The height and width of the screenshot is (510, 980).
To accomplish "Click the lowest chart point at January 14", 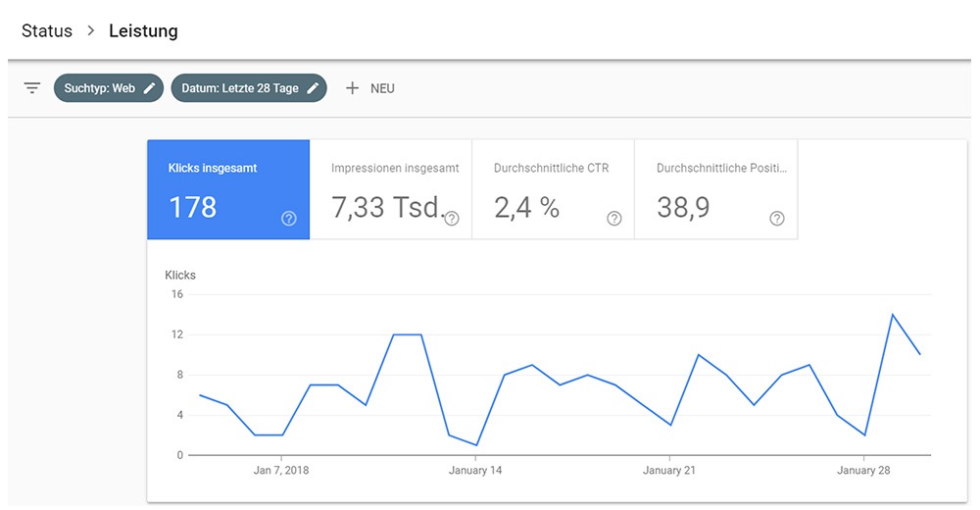I will (477, 445).
